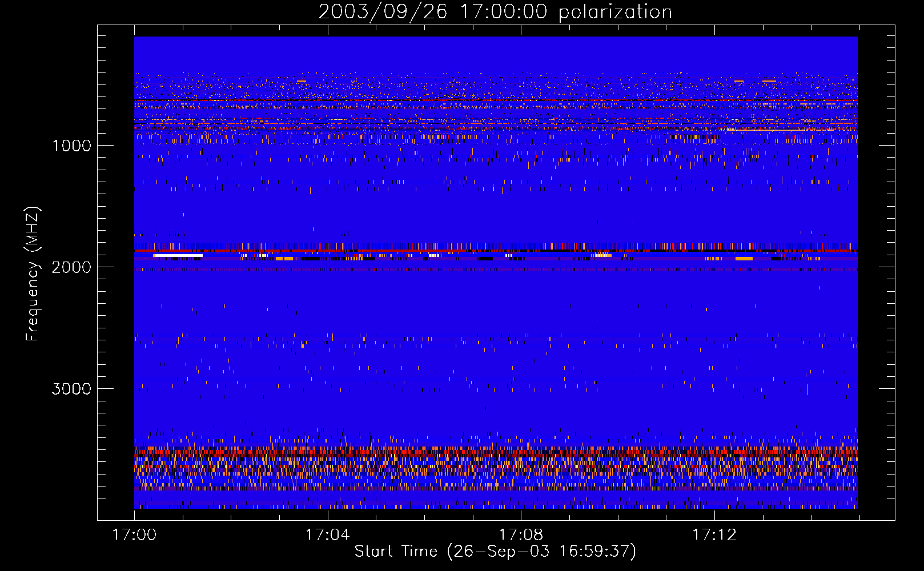This screenshot has width=924, height=571.
Task: Click the "Start Time (26-Sep-03 16:59:37)" label
Action: (x=495, y=552)
